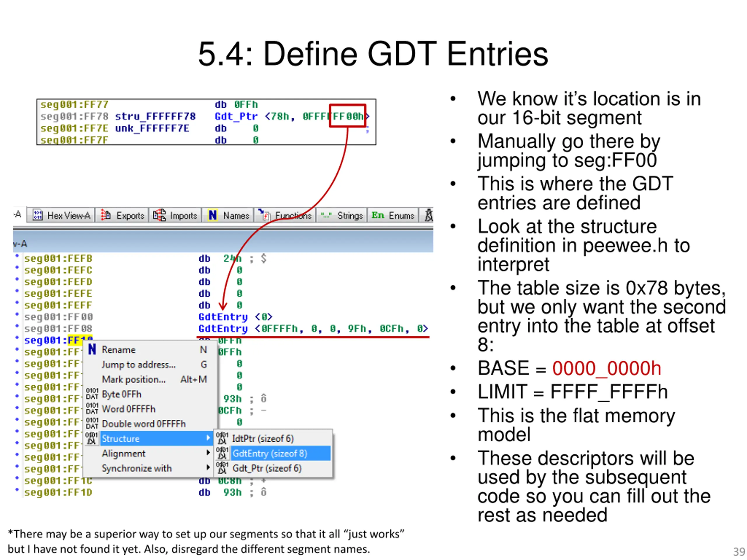Select address seg001:FF00 line

click(58, 317)
